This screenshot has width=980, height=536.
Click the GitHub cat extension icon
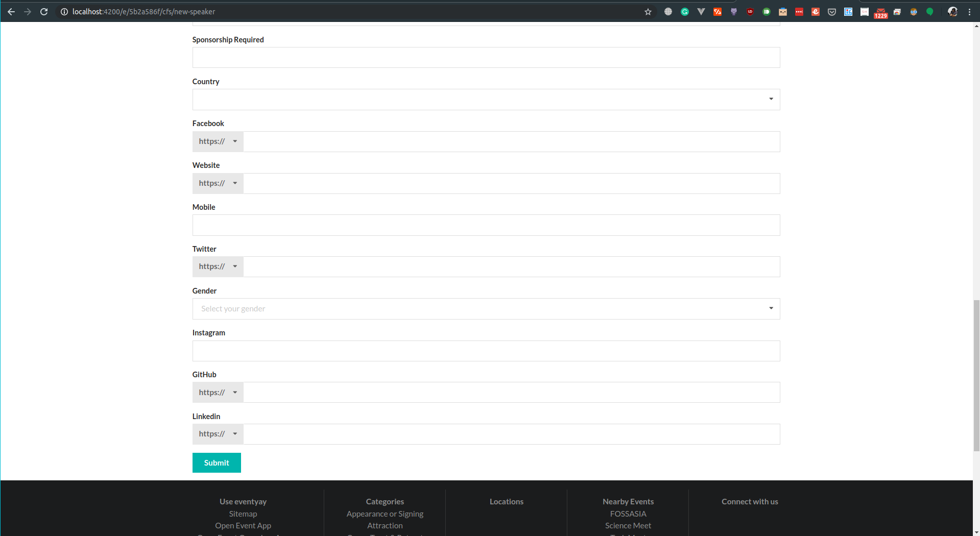pos(733,11)
